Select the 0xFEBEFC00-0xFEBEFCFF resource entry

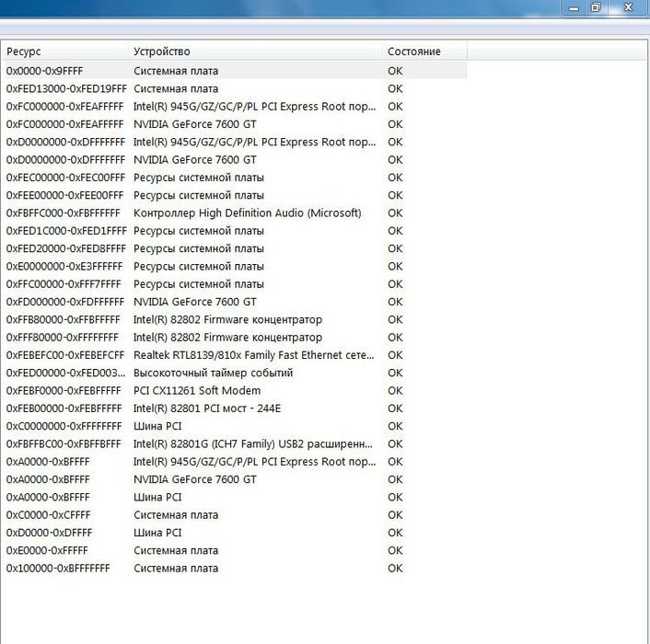(65, 355)
